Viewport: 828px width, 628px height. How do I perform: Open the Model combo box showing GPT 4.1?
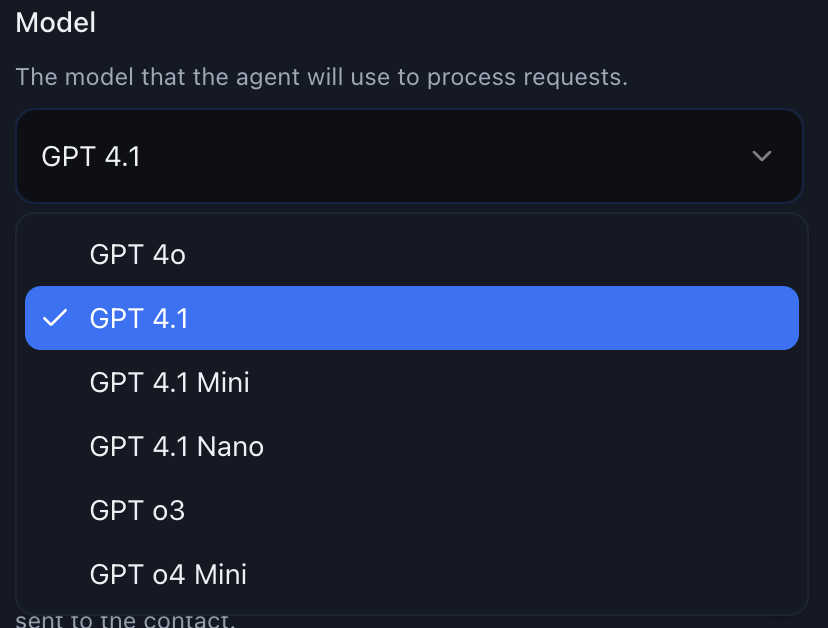coord(409,156)
